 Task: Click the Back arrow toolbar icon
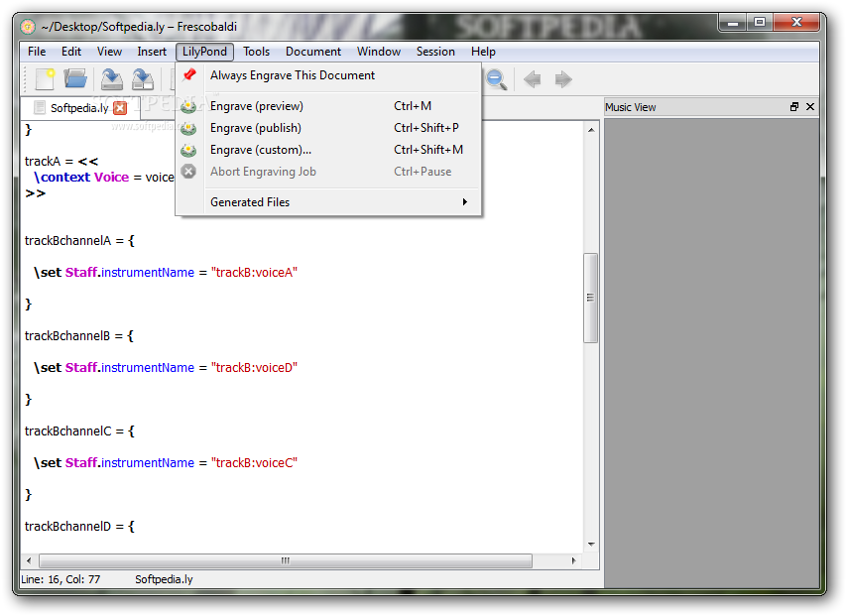532,79
